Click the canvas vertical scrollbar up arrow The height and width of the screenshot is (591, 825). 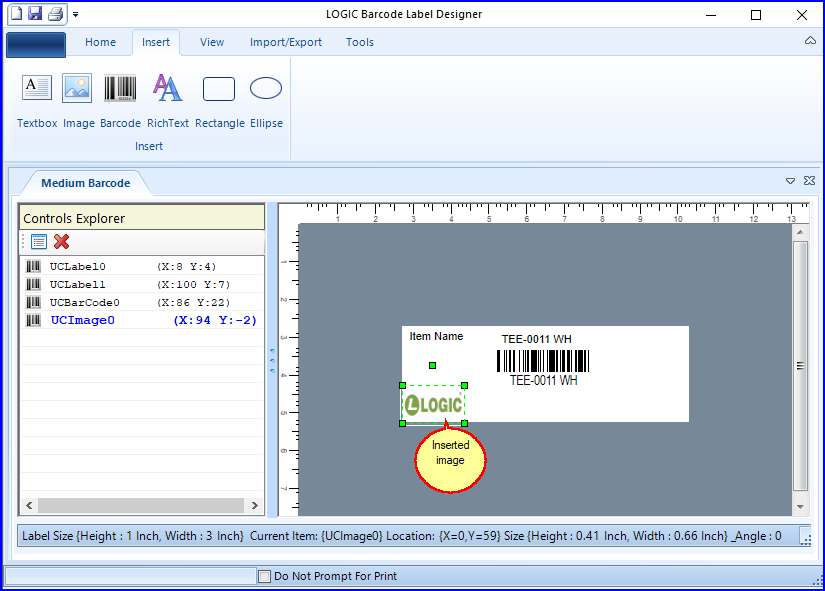[800, 232]
